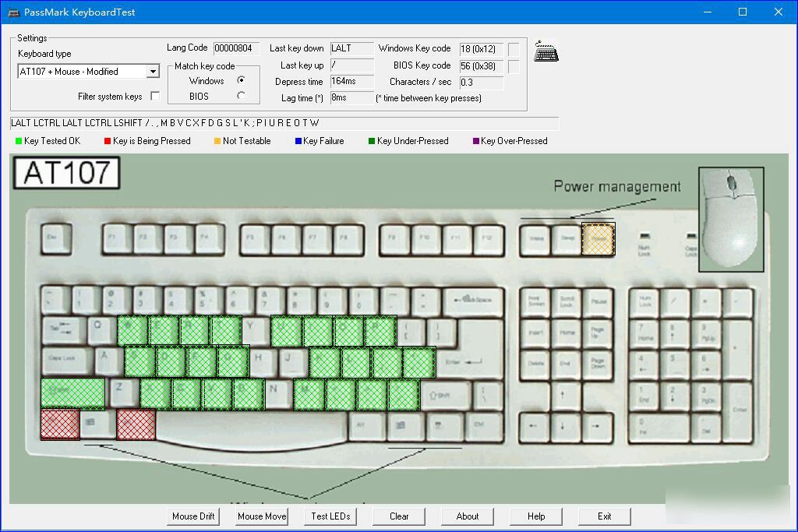Image resolution: width=798 pixels, height=532 pixels.
Task: Click the Pause key on the keyboard image
Action: point(598,302)
